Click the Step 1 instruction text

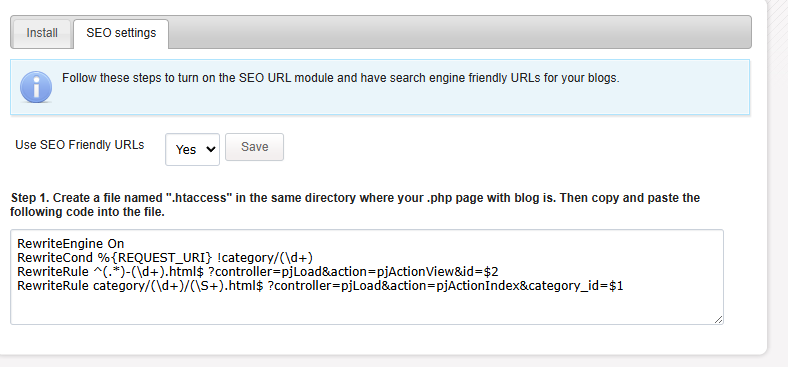355,205
